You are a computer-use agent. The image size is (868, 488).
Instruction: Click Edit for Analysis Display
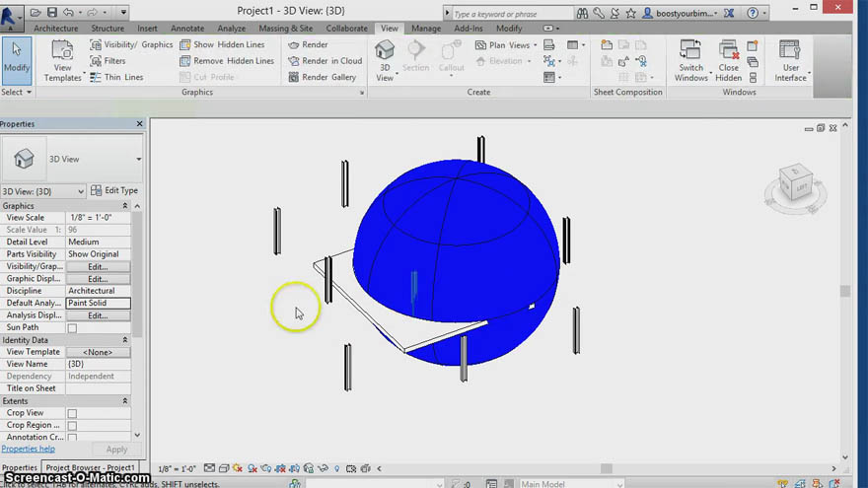[x=98, y=315]
